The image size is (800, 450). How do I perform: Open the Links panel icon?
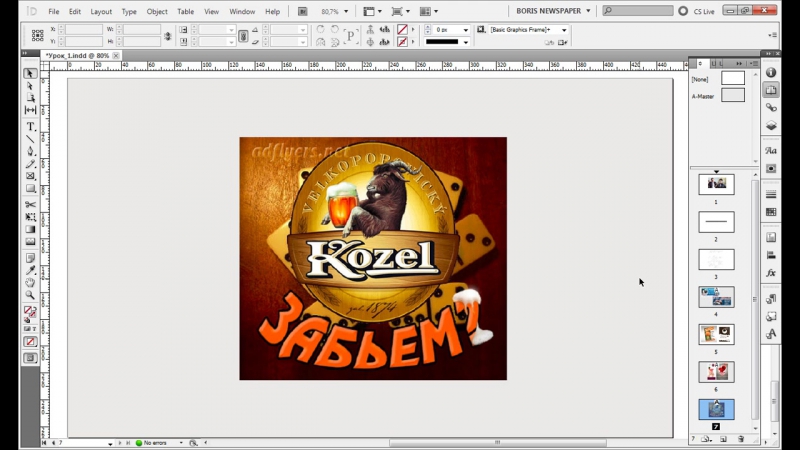(x=771, y=108)
